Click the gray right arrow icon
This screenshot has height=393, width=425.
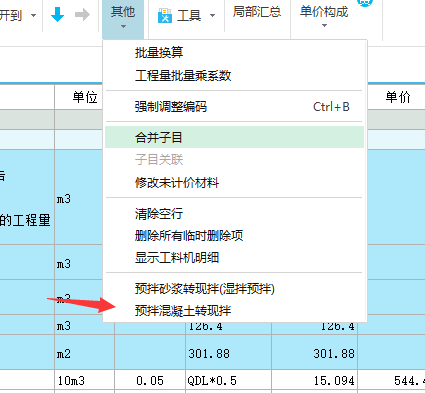click(x=82, y=15)
